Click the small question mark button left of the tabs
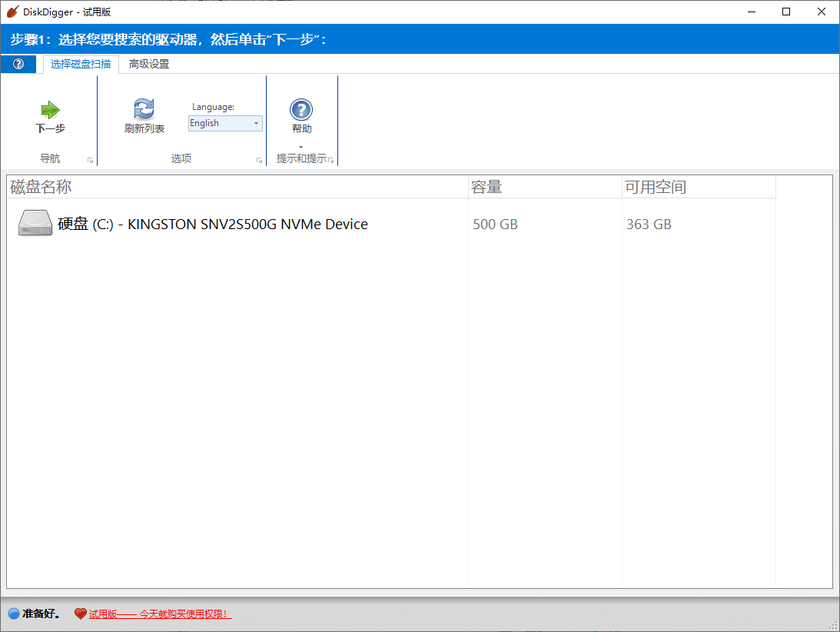The width and height of the screenshot is (840, 632). [18, 65]
